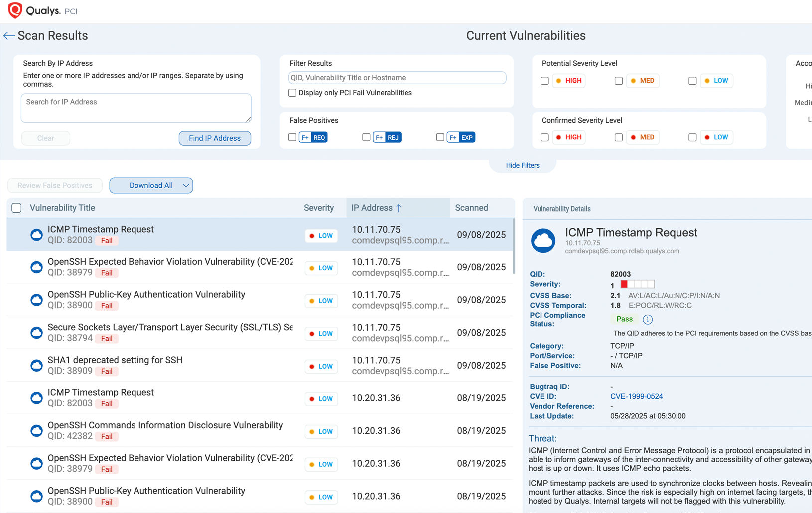Click the severity level bar indicator
The image size is (812, 513).
[637, 284]
